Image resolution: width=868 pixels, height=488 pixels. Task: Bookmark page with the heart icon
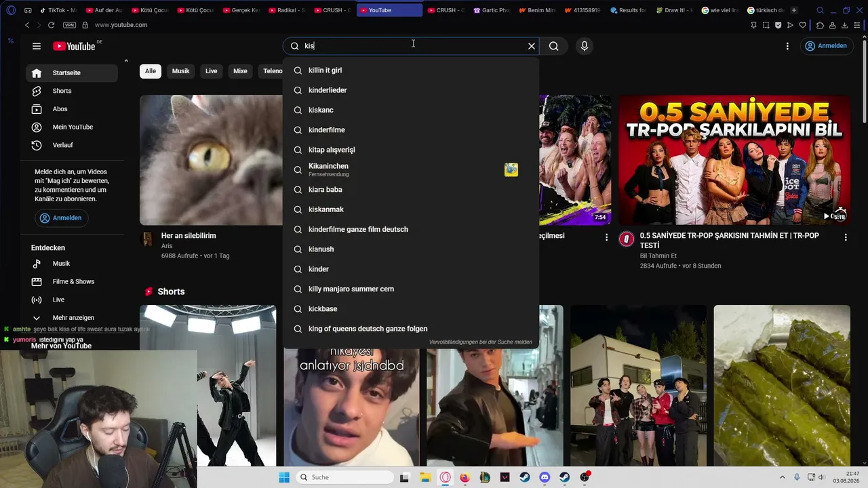803,25
